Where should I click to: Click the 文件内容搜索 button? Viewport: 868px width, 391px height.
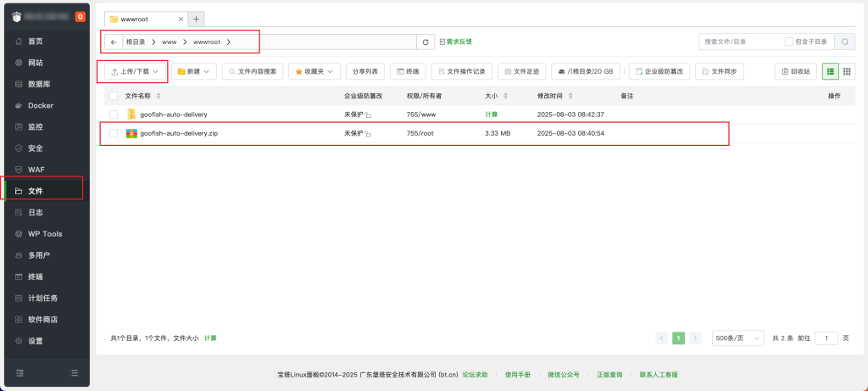253,72
